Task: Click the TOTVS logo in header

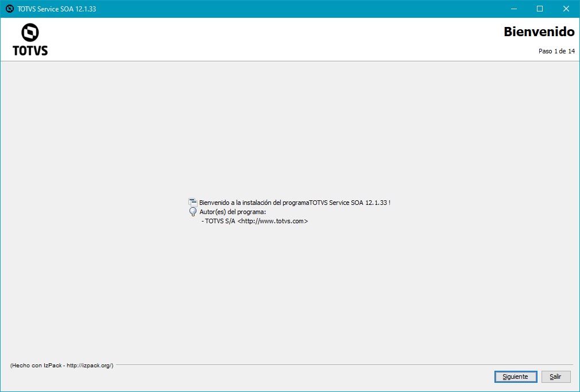Action: 30,40
